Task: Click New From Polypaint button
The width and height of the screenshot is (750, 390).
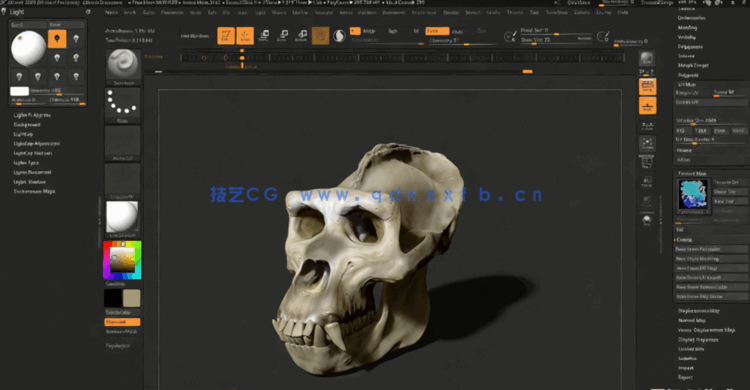Action: [x=711, y=249]
